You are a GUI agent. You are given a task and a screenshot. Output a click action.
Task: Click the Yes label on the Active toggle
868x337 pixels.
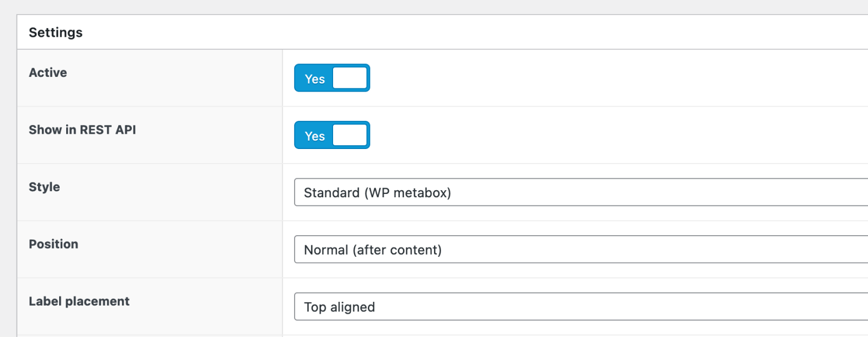coord(314,79)
